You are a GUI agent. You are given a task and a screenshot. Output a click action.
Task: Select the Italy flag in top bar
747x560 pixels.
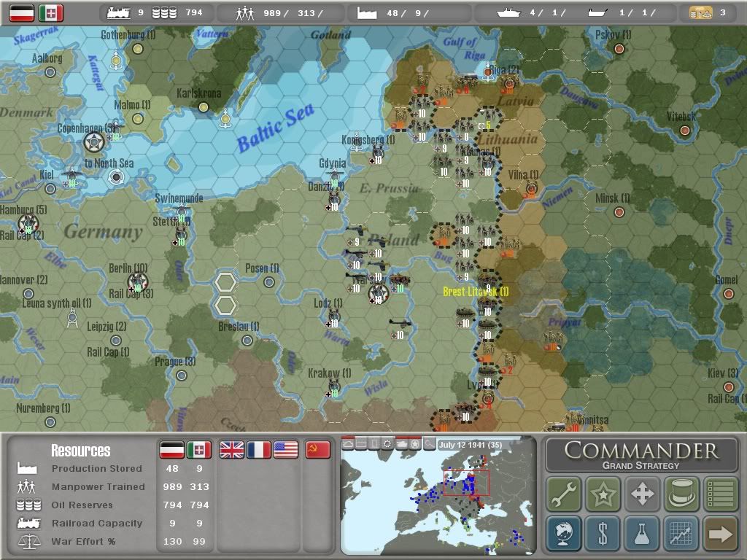point(51,13)
